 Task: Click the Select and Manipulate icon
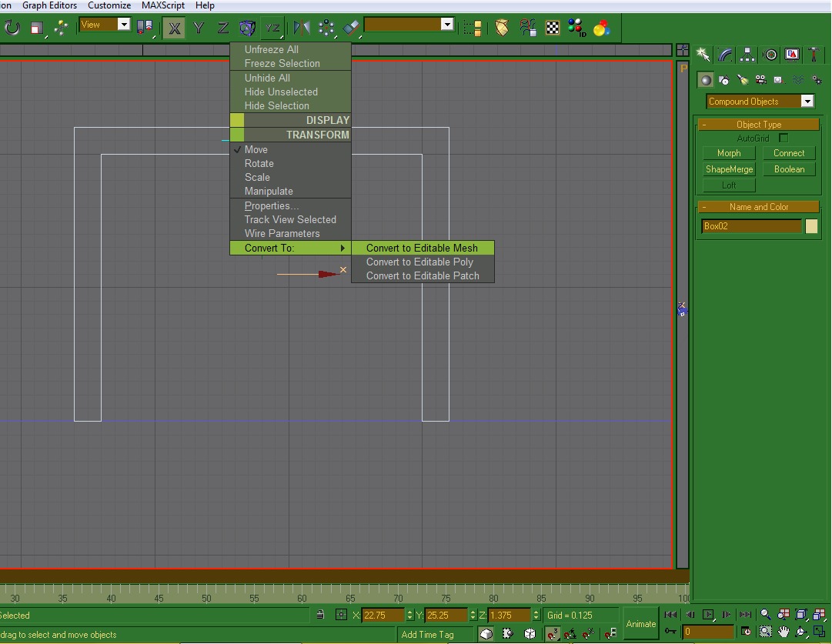coord(61,28)
